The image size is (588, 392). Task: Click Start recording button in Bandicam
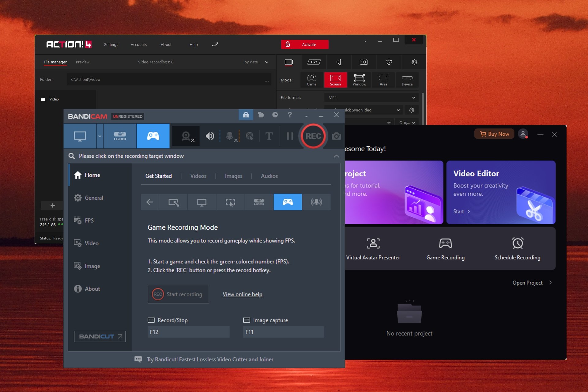[178, 294]
